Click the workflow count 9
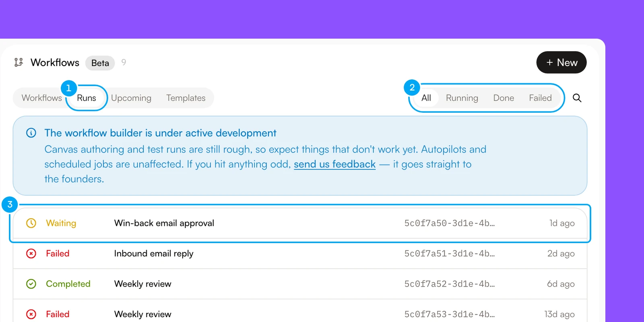The height and width of the screenshot is (322, 644). 124,62
